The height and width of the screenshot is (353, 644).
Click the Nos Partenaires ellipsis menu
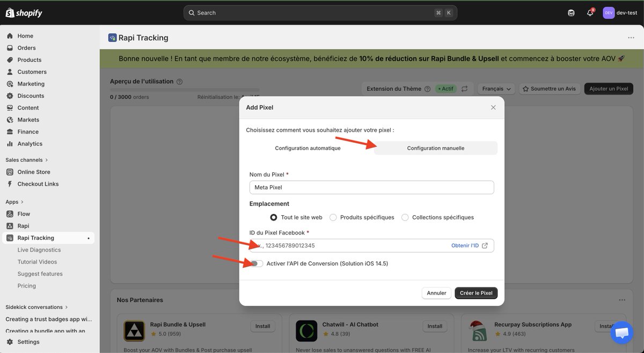click(622, 300)
